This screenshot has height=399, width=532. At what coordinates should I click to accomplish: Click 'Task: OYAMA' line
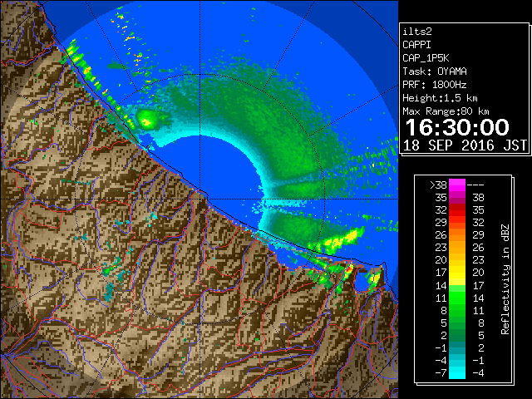coord(435,71)
